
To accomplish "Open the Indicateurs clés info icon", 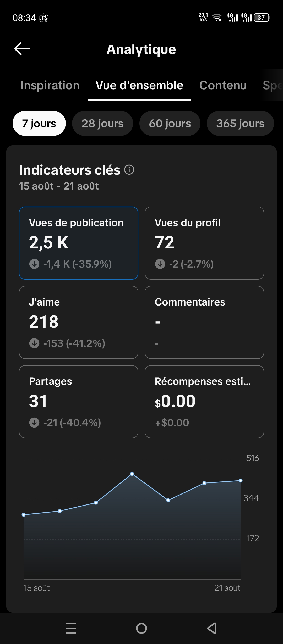I will click(x=129, y=170).
